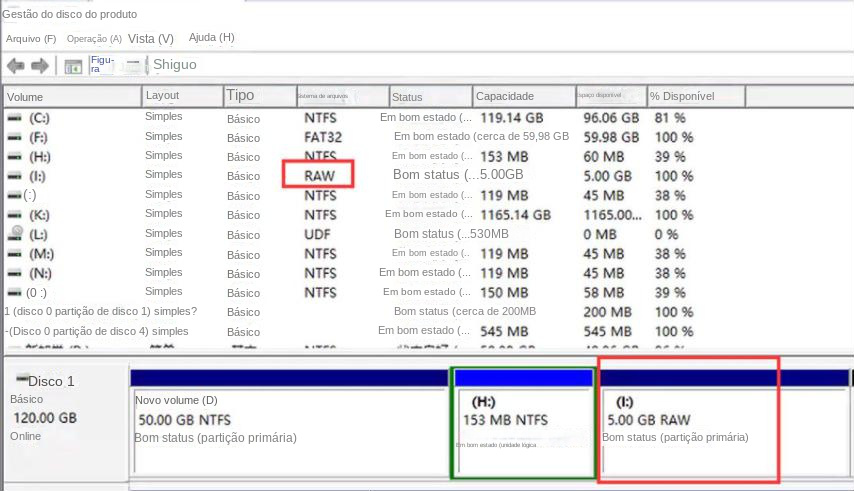The width and height of the screenshot is (854, 491).
Task: Click the forward arrow toolbar icon
Action: [40, 66]
